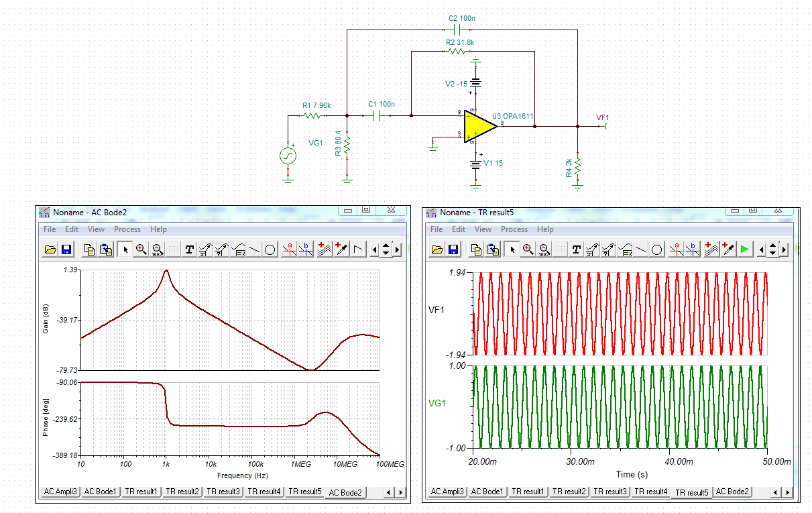Viewport: 812px width, 513px height.
Task: Click VF1 curve label in TR result5 plot
Action: [x=437, y=310]
